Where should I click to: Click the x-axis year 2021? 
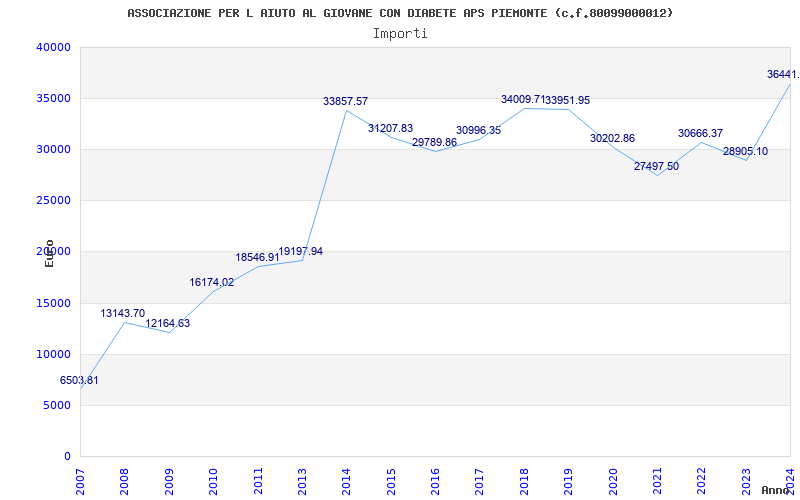[657, 481]
